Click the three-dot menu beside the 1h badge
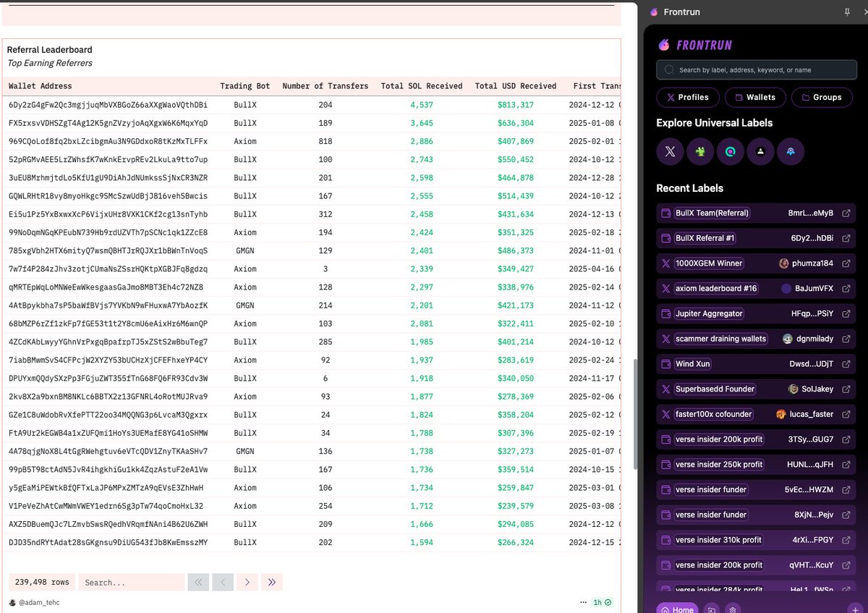Image resolution: width=868 pixels, height=613 pixels. point(584,602)
